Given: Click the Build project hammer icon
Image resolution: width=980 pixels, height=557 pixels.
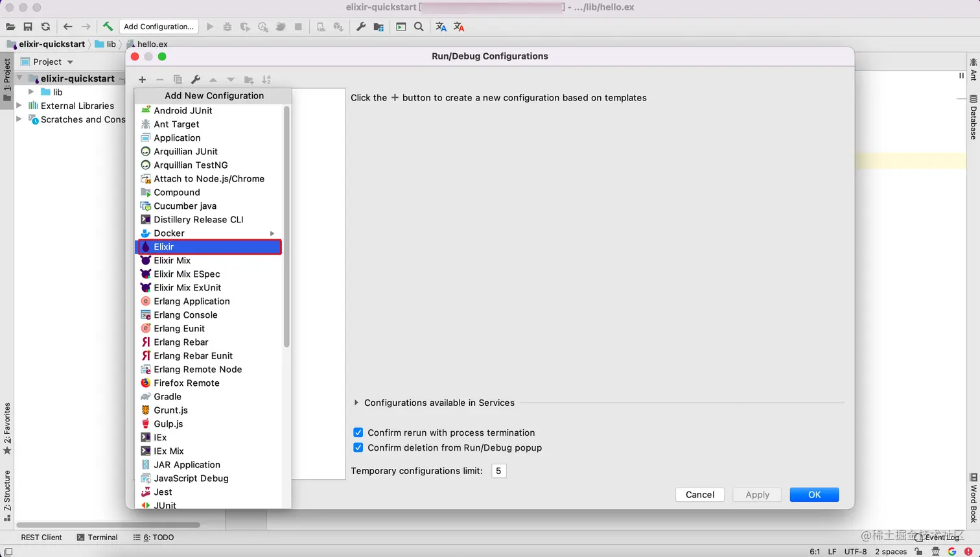Looking at the screenshot, I should 108,27.
